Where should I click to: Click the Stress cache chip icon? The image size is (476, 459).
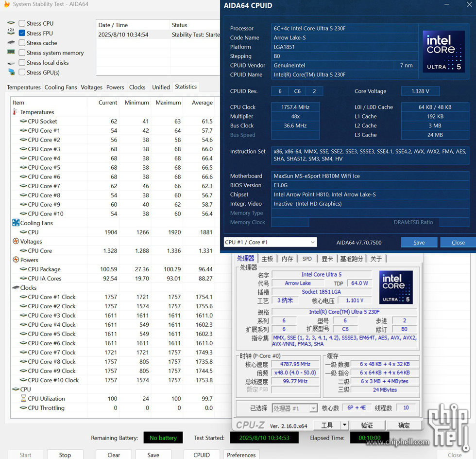(11, 43)
